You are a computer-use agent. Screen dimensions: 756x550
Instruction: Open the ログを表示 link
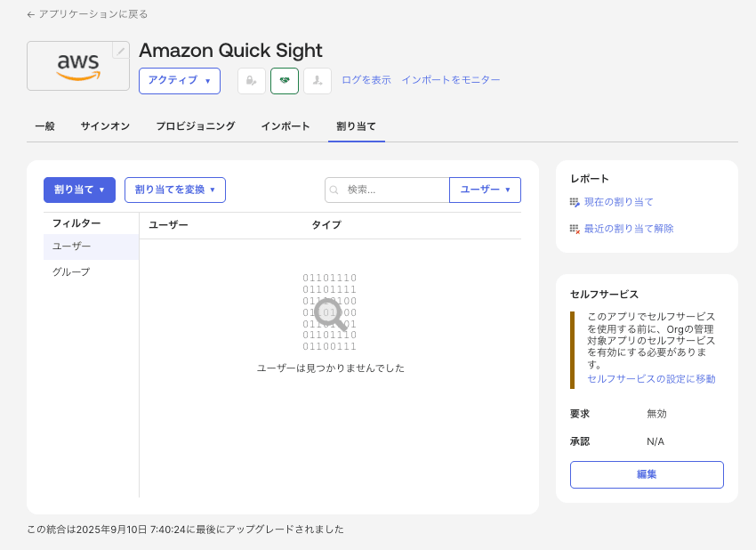pos(366,80)
